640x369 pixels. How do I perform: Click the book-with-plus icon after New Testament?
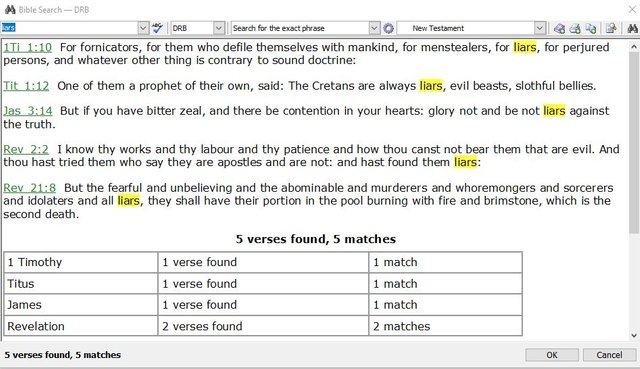(559, 28)
